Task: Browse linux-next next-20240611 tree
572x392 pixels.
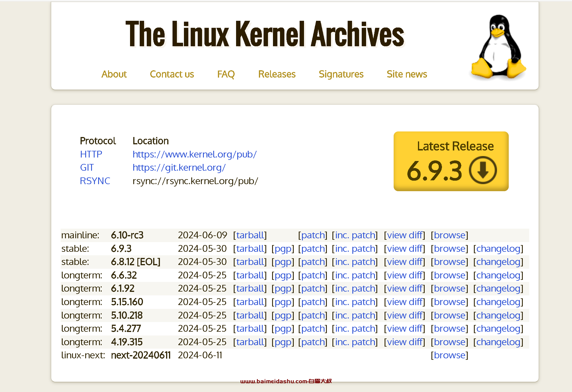Action: tap(450, 355)
